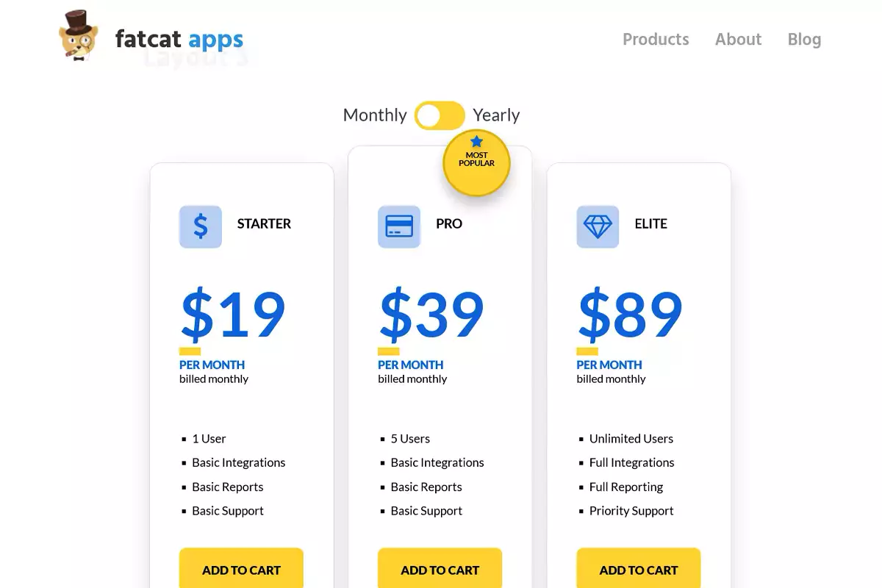Click the fatcat mascot logo icon
Viewport: 882px width, 588px height.
pyautogui.click(x=78, y=35)
